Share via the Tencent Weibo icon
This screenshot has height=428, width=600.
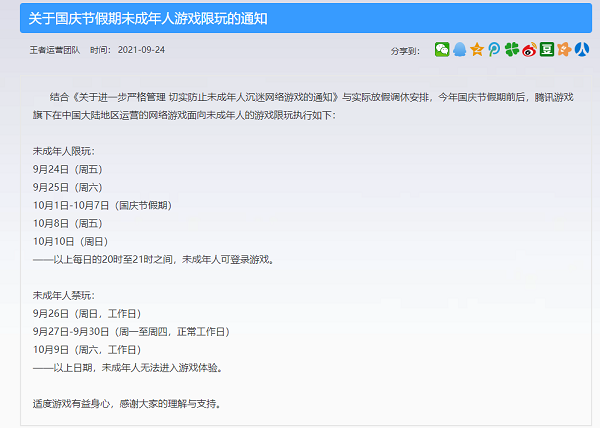point(494,49)
